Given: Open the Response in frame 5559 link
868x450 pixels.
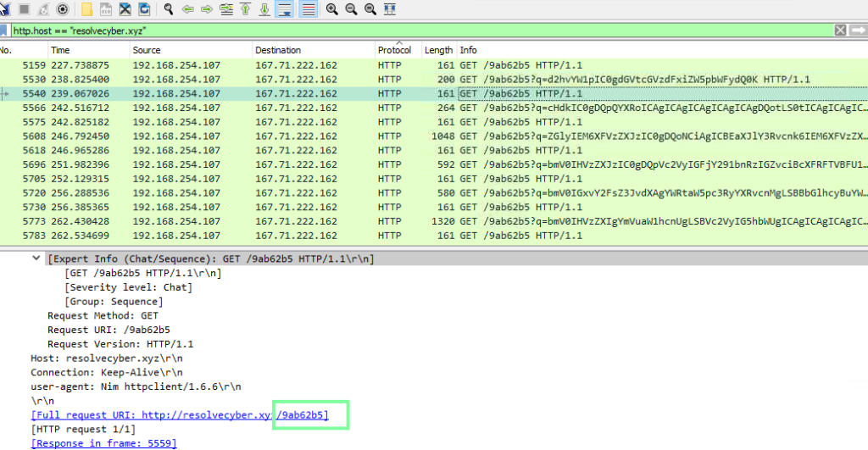Looking at the screenshot, I should pos(103,443).
